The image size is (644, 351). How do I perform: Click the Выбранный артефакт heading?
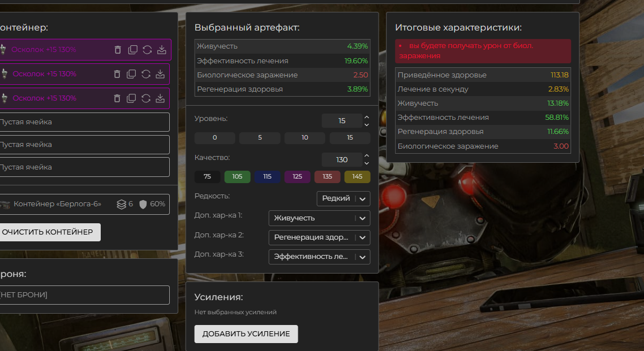[247, 28]
